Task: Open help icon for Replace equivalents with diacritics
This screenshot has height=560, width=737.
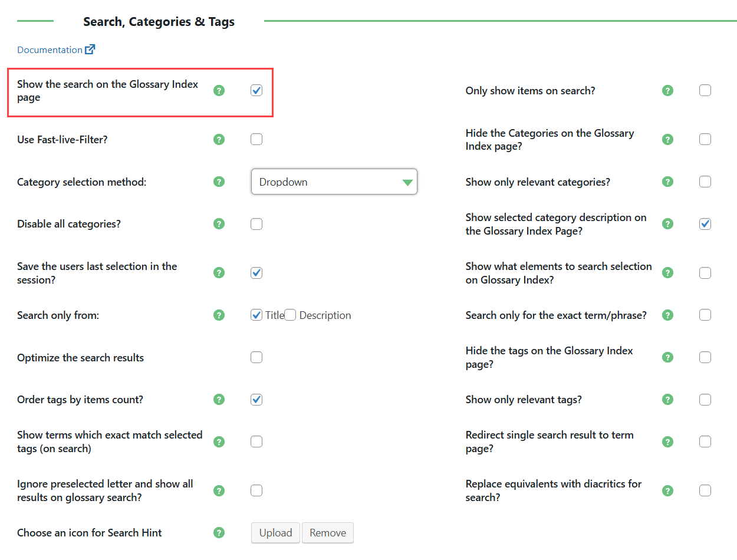Action: click(x=667, y=490)
